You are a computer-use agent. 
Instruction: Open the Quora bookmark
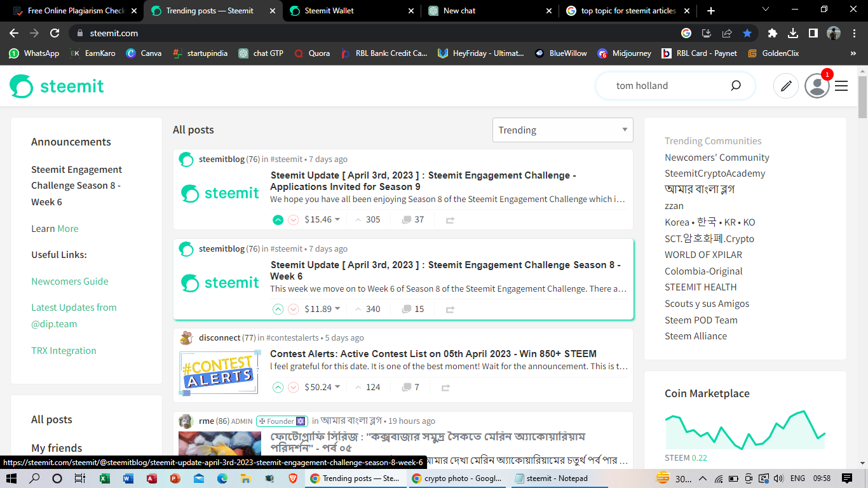pos(312,53)
